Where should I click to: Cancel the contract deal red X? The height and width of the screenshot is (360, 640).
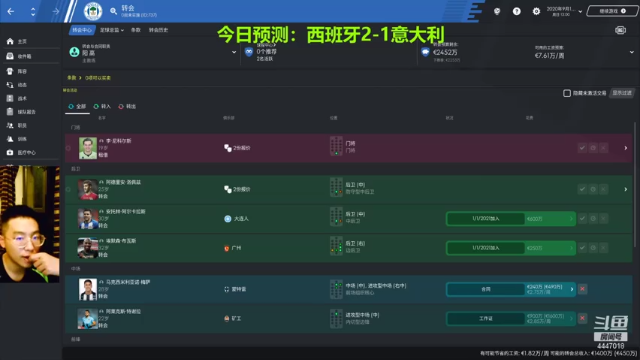click(582, 289)
